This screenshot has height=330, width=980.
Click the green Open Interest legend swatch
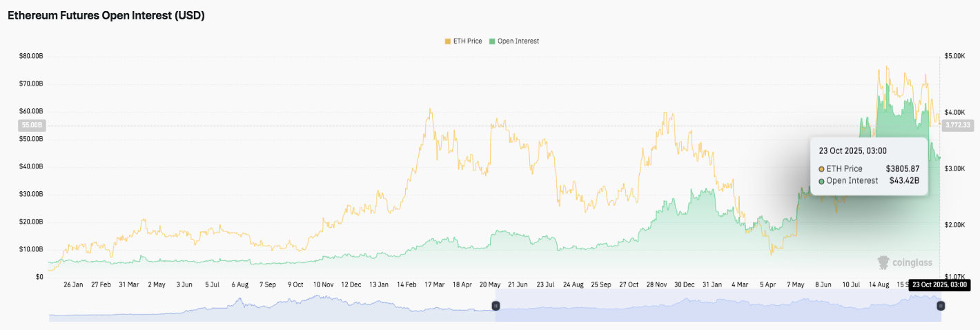492,41
